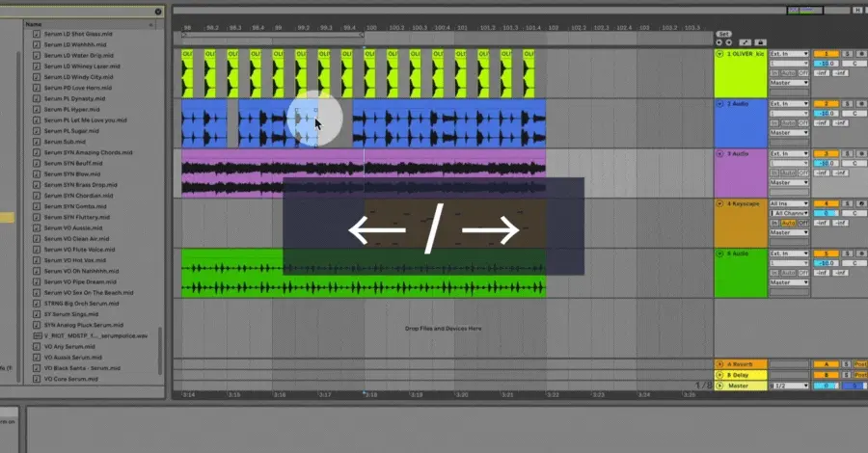Toggle track activator 1 on OLIVER track
This screenshot has height=453, width=868.
[826, 54]
